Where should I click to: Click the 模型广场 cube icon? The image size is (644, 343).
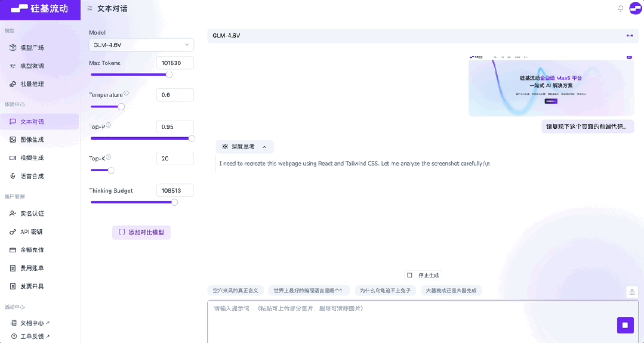tap(13, 48)
